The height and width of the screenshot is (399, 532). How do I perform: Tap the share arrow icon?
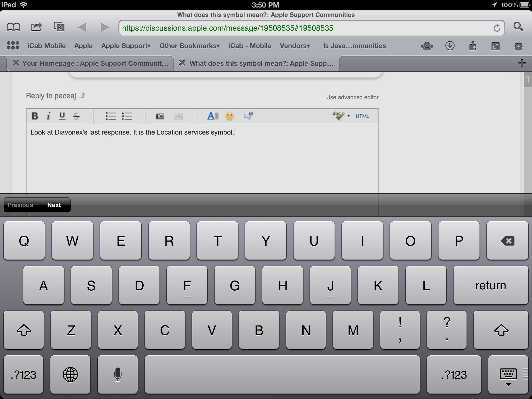click(x=36, y=27)
